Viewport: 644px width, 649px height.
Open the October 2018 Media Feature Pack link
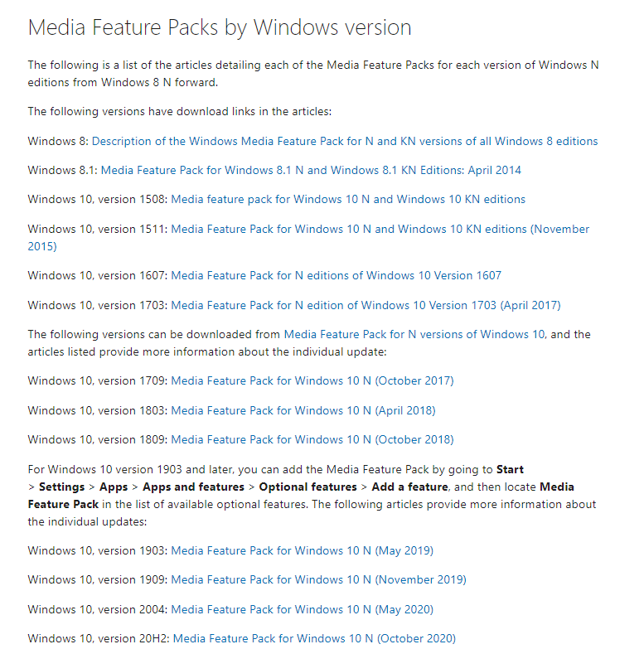pos(312,439)
